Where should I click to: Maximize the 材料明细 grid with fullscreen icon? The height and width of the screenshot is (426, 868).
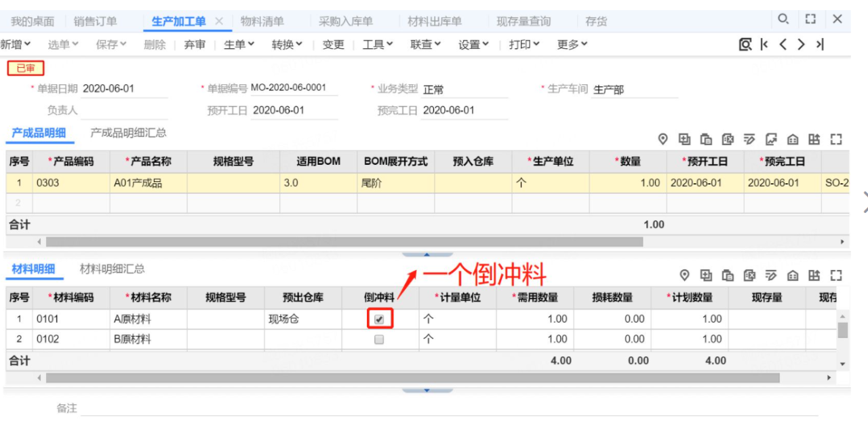836,275
